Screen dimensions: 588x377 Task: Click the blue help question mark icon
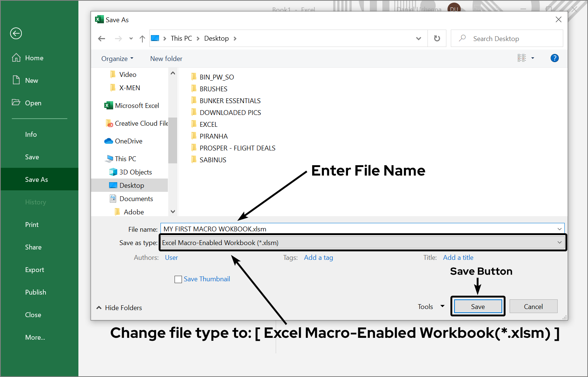click(x=554, y=58)
